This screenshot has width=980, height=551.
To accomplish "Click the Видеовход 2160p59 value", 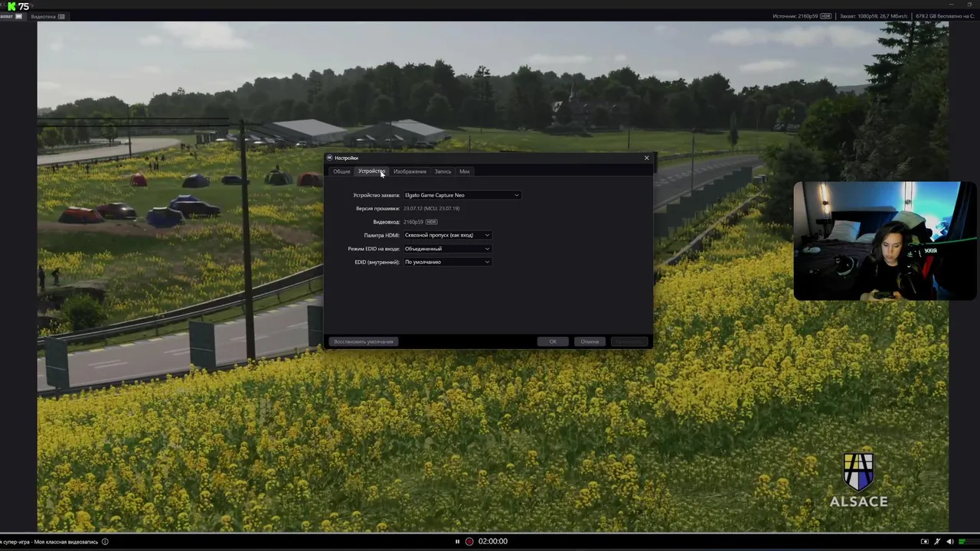I will (x=413, y=222).
